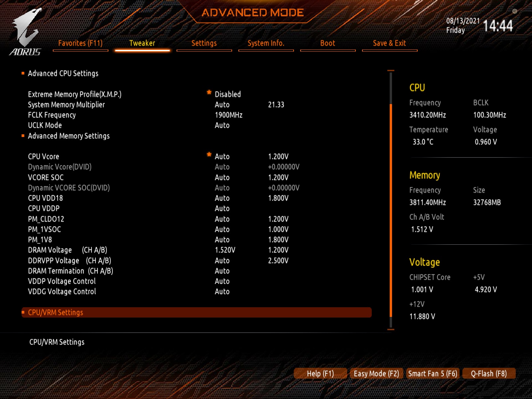Change PM_1V8 Auto value
The image size is (532, 399).
[x=222, y=239]
